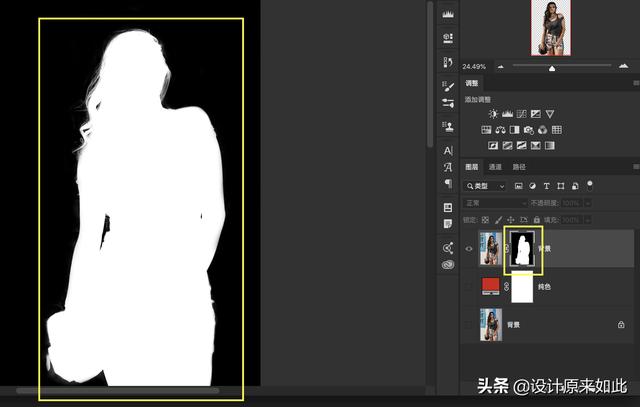
Task: Click the 填充 fill value field
Action: (571, 220)
